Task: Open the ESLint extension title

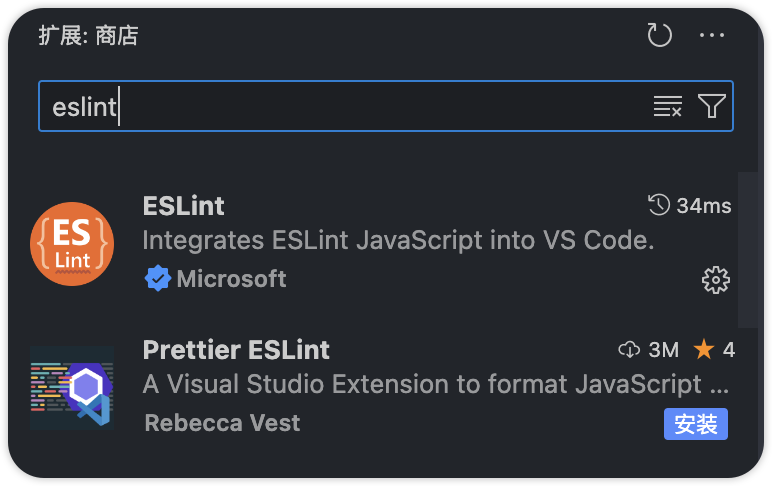Action: click(184, 206)
